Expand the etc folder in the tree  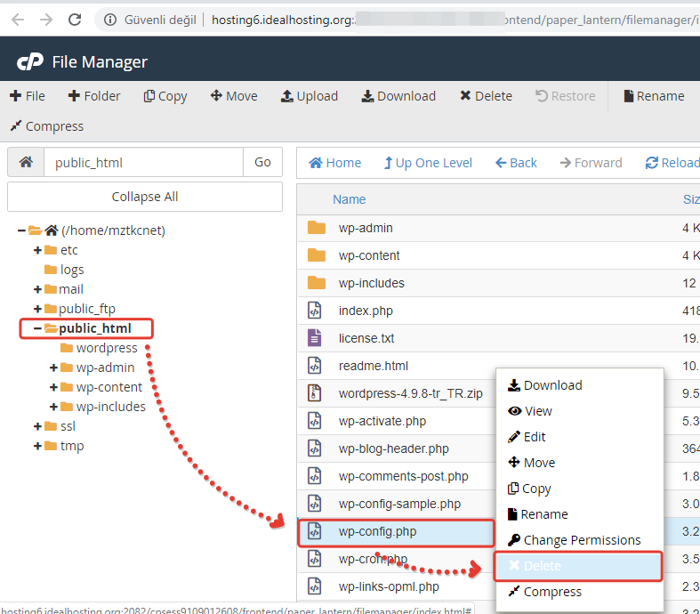coord(37,250)
